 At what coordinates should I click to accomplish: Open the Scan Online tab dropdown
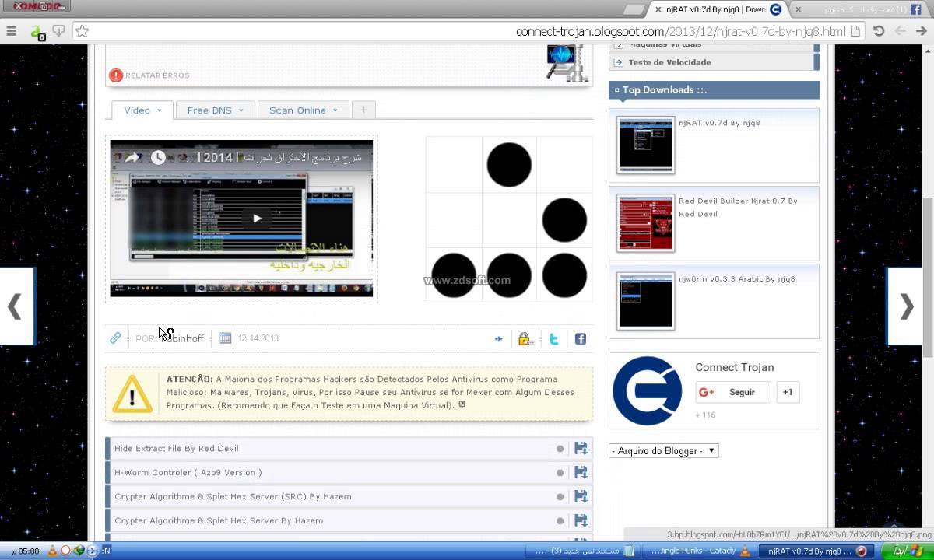pos(304,110)
